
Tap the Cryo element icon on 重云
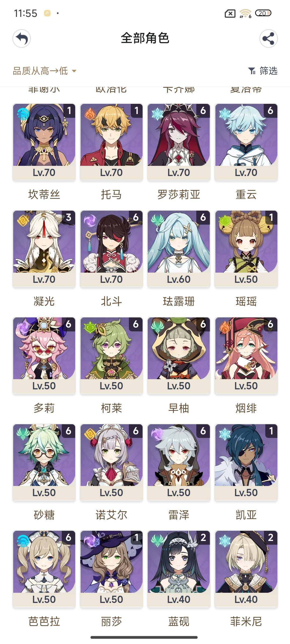click(225, 114)
